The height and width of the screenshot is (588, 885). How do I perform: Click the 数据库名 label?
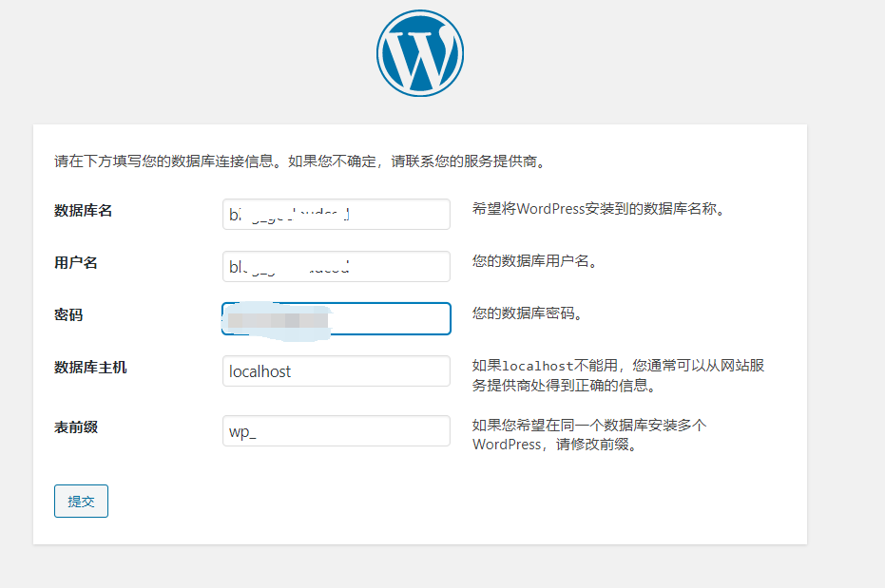point(83,210)
